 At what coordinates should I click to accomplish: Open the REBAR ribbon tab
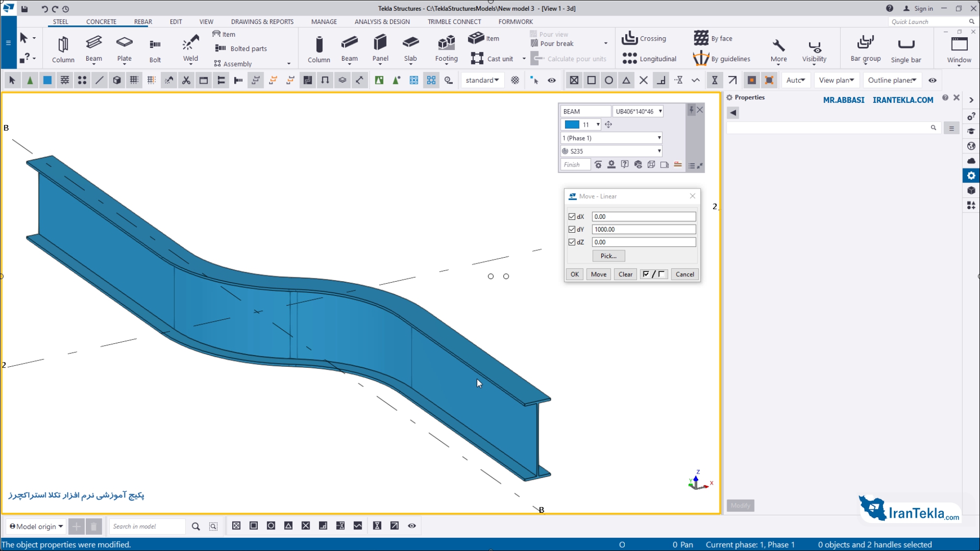[x=143, y=22]
